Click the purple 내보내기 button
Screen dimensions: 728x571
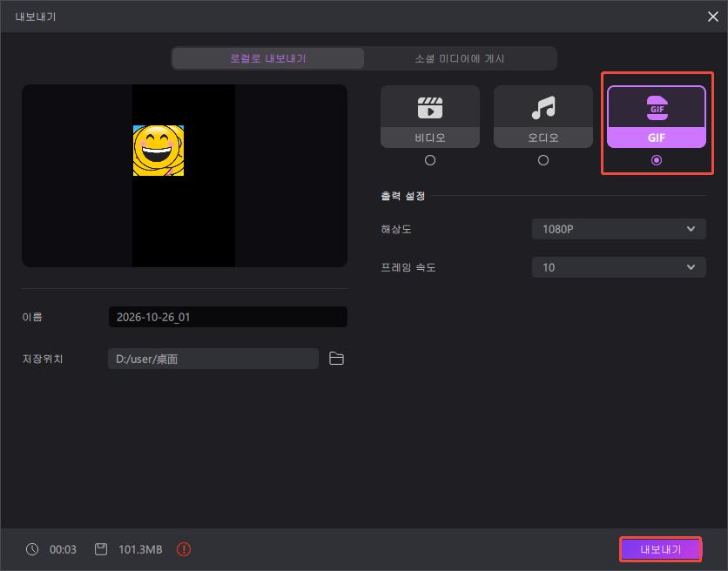[x=660, y=549]
